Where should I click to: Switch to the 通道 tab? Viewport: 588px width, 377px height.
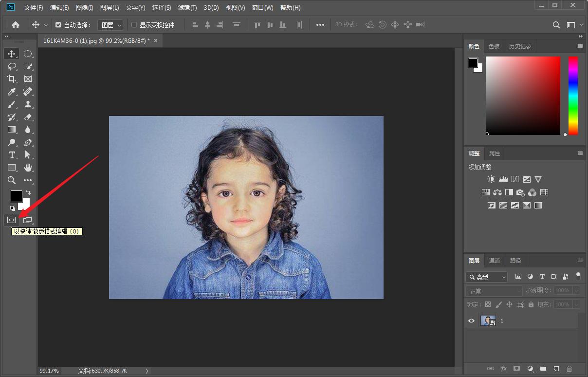point(494,261)
